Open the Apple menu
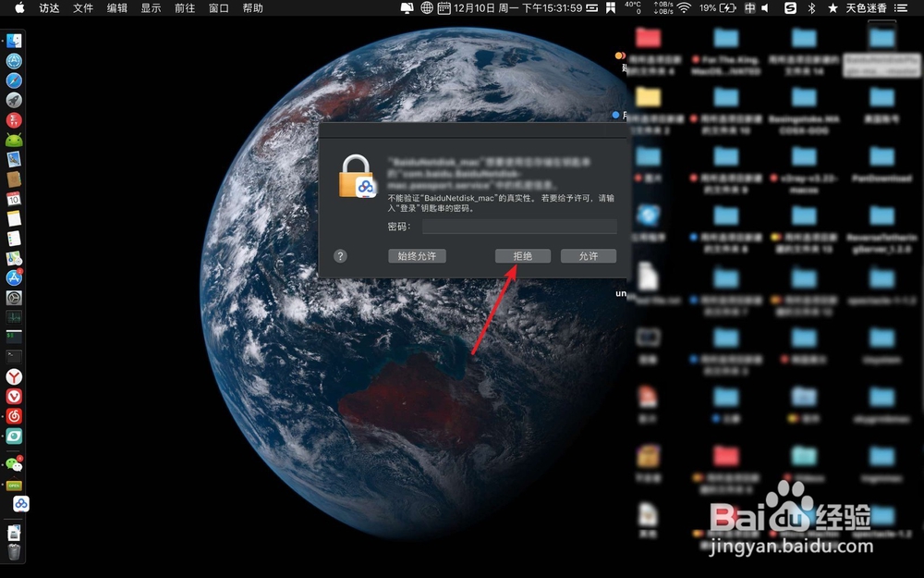 coord(19,7)
